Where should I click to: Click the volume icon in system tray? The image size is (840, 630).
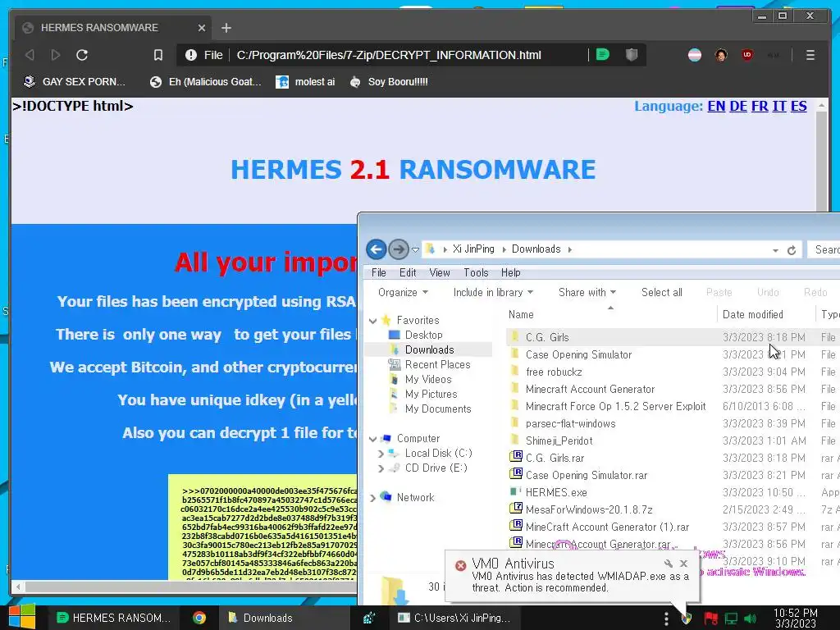[751, 619]
